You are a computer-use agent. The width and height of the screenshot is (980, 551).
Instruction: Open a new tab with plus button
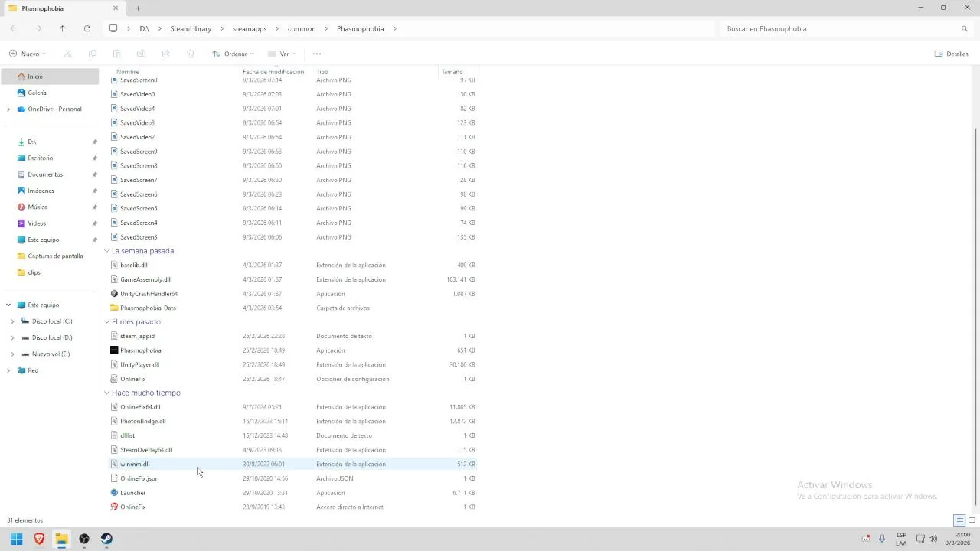(x=138, y=8)
